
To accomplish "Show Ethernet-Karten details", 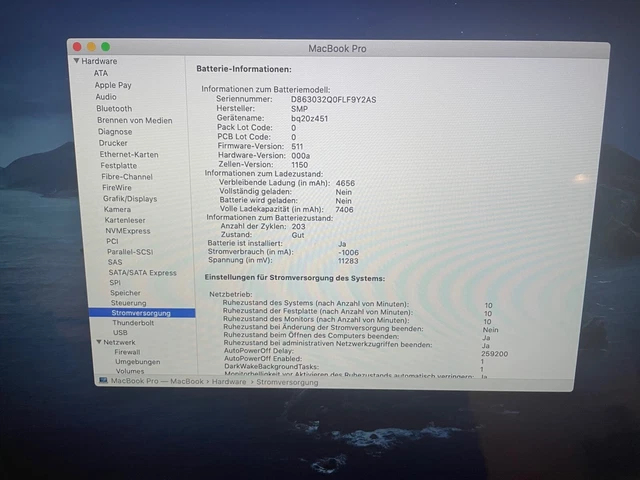I will (129, 154).
